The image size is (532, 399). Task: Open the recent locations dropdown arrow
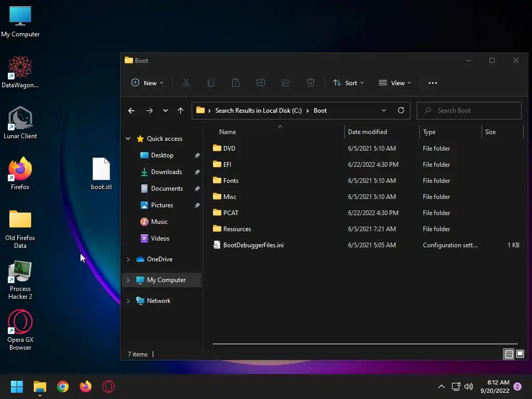point(165,111)
